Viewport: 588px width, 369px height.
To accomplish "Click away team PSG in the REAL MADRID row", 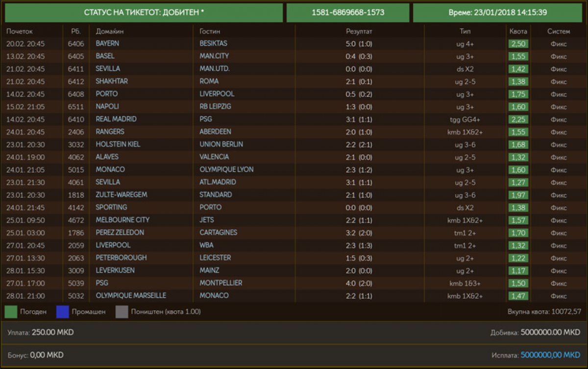I will 206,119.
